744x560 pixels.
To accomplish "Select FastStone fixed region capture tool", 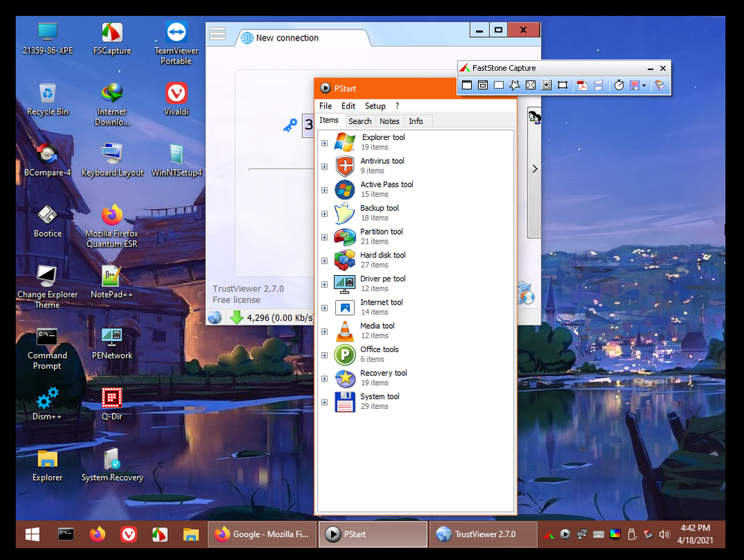I will click(x=562, y=85).
